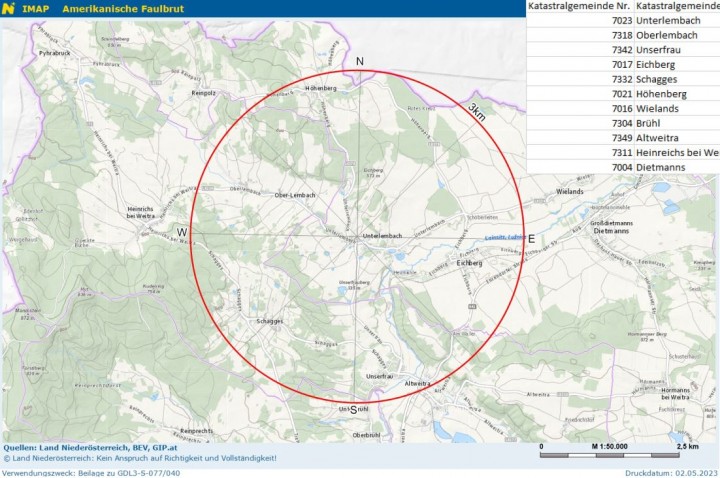This screenshot has width=720, height=478.
Task: Click the Schagges village label on map
Action: click(270, 321)
